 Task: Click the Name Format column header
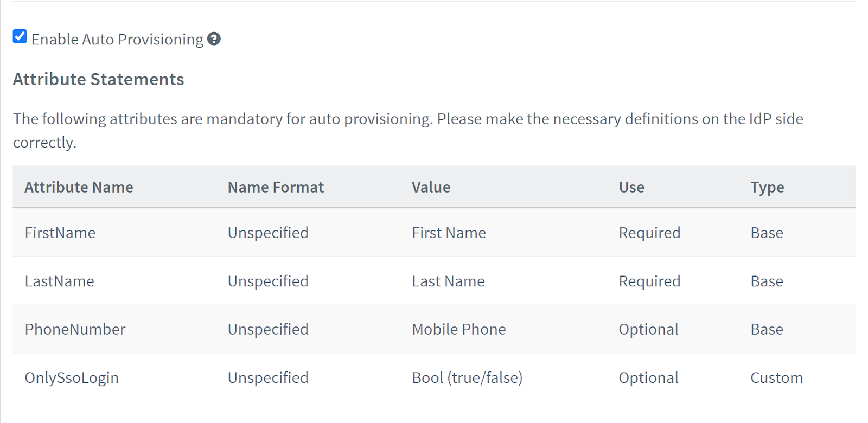click(x=276, y=187)
